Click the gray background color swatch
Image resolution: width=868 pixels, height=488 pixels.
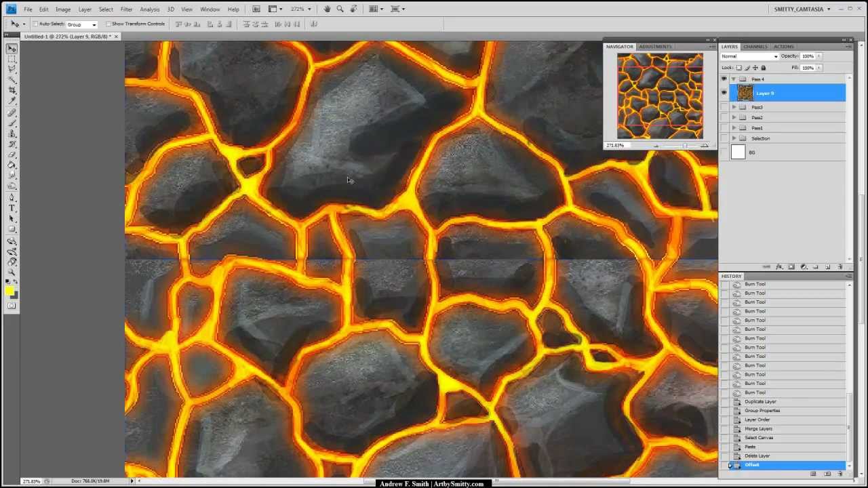(x=15, y=296)
